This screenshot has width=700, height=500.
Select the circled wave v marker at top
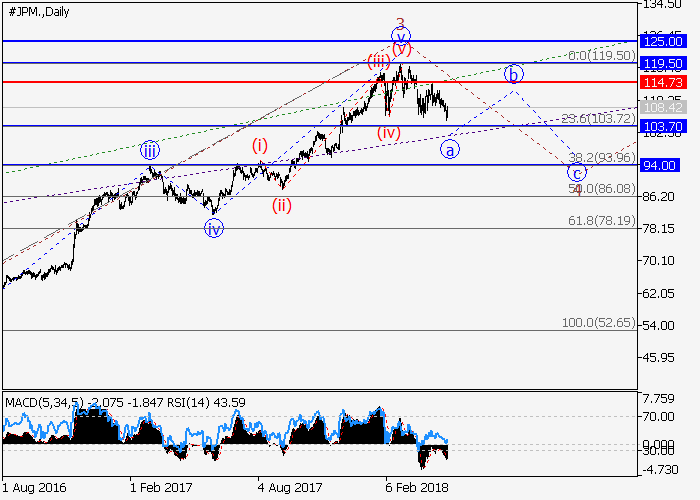point(400,35)
